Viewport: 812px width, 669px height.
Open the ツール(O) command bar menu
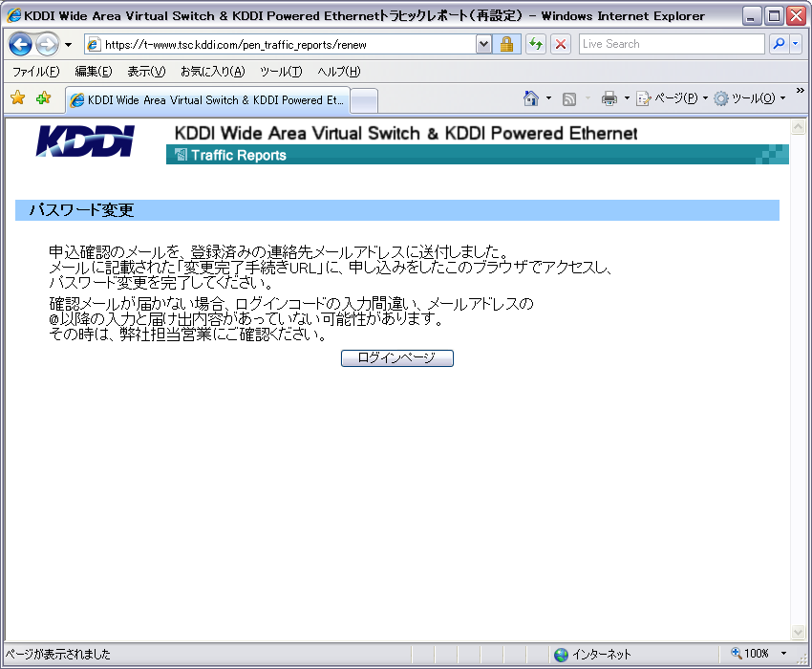point(749,97)
